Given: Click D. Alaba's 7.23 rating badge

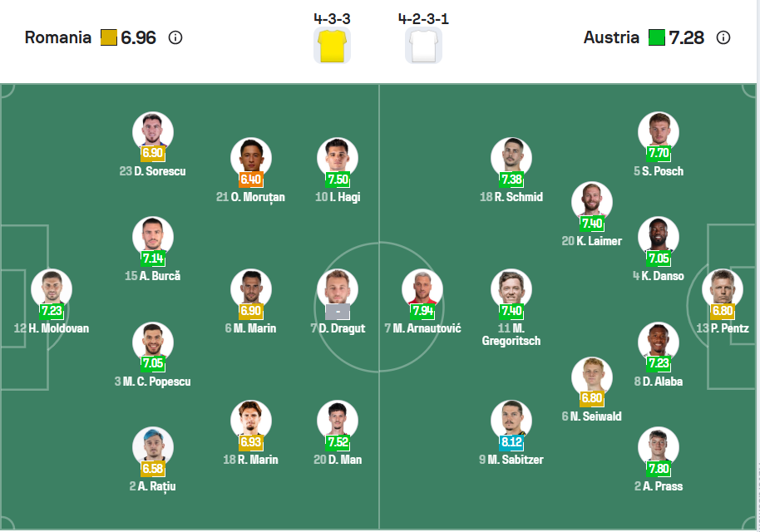Looking at the screenshot, I should pyautogui.click(x=659, y=362).
